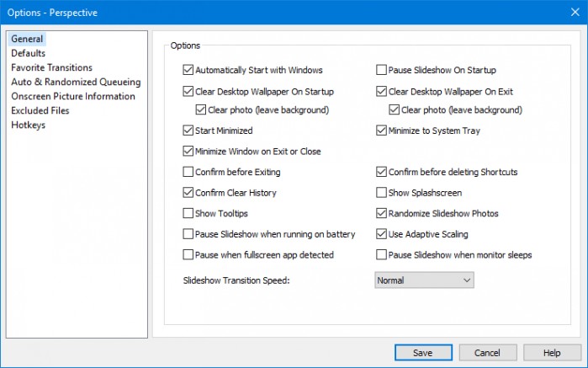This screenshot has width=588, height=368.
Task: Go to Auto & Randomized Queueing page
Action: point(76,82)
